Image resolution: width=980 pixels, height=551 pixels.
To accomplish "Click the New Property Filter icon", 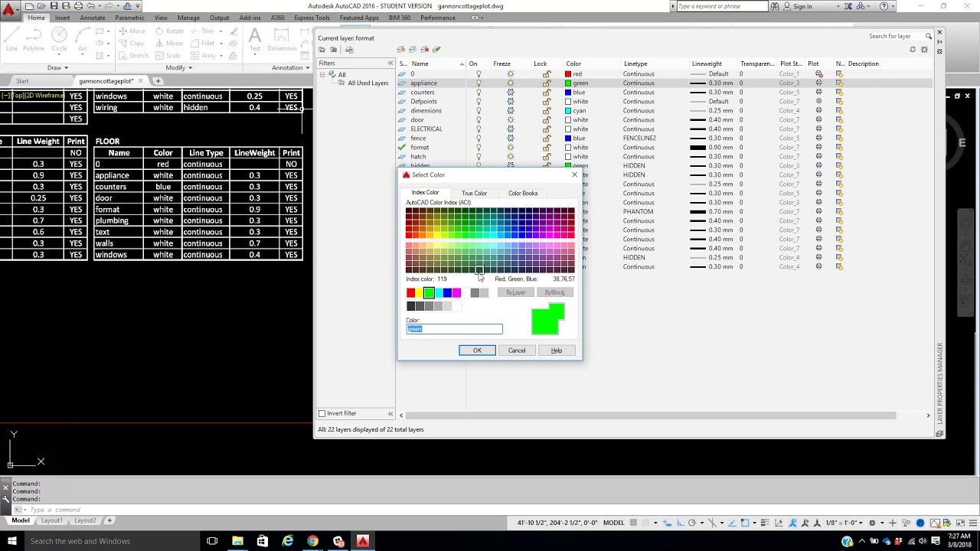I will (x=322, y=50).
